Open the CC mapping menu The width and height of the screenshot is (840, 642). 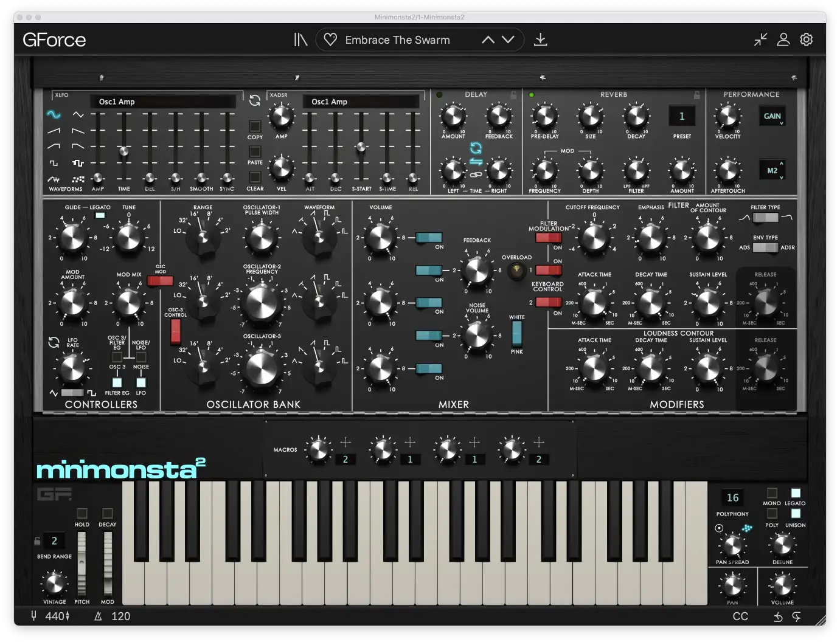[x=740, y=616]
